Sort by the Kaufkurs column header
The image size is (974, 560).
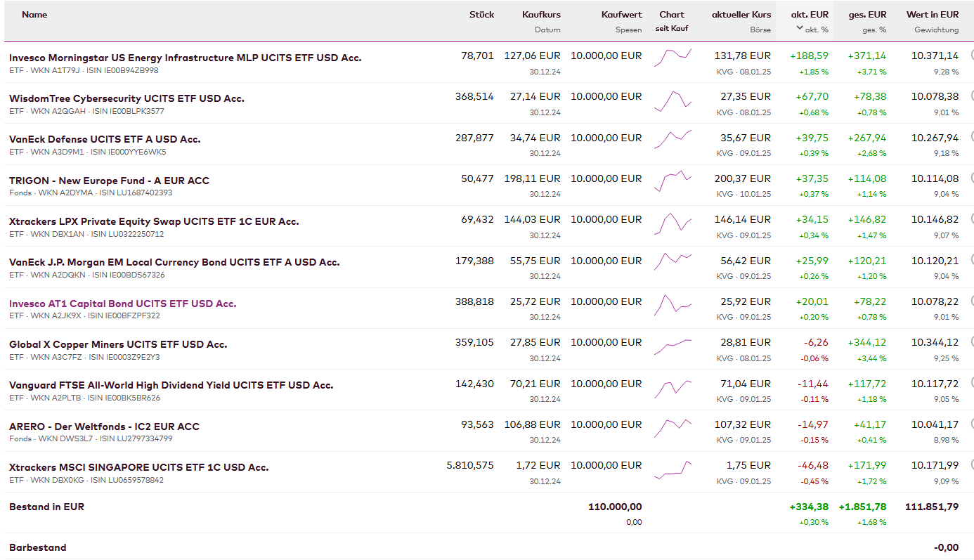click(x=541, y=14)
